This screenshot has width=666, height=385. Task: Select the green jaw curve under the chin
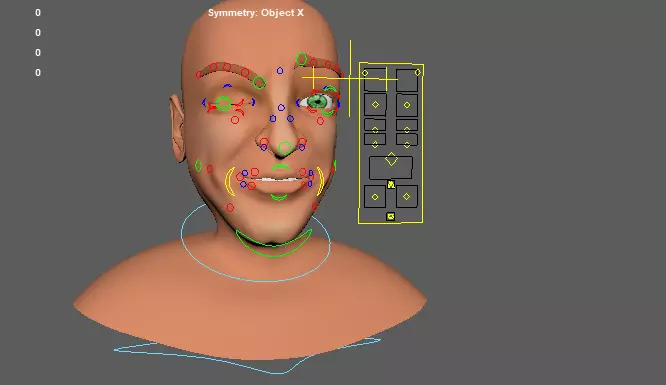tap(274, 244)
